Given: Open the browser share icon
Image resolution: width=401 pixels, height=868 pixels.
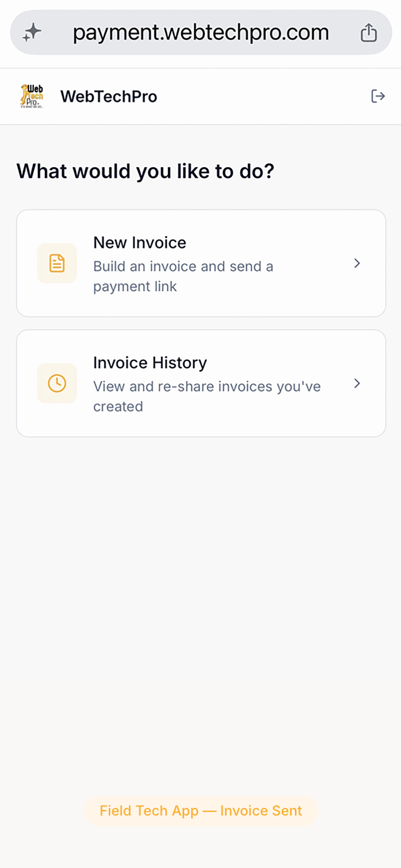Looking at the screenshot, I should (x=369, y=33).
